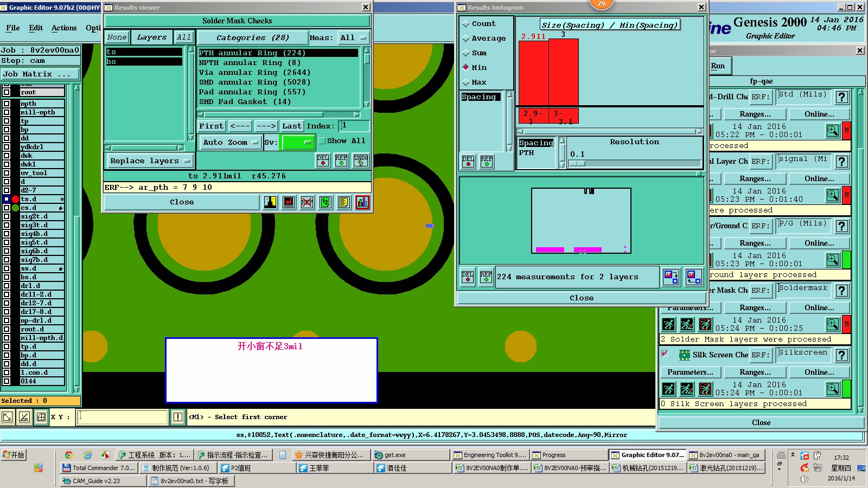Open the File menu
Image resolution: width=868 pixels, height=488 pixels.
(x=13, y=28)
